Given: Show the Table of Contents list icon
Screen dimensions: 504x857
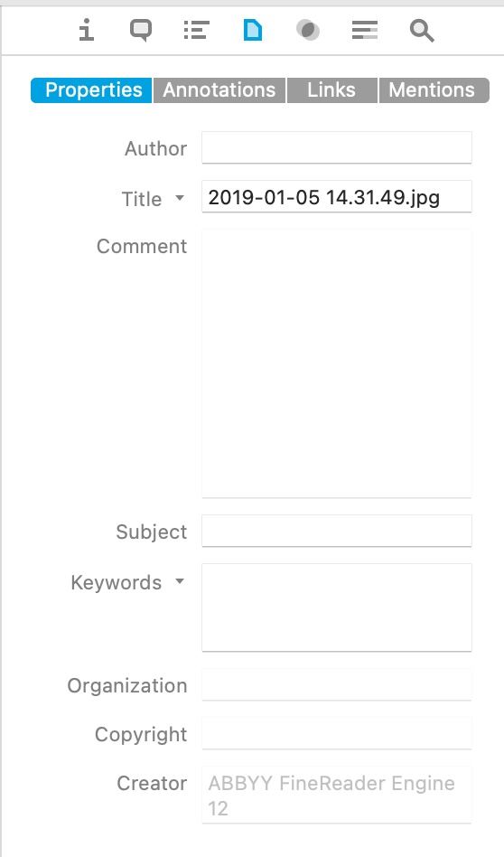Looking at the screenshot, I should pyautogui.click(x=197, y=30).
